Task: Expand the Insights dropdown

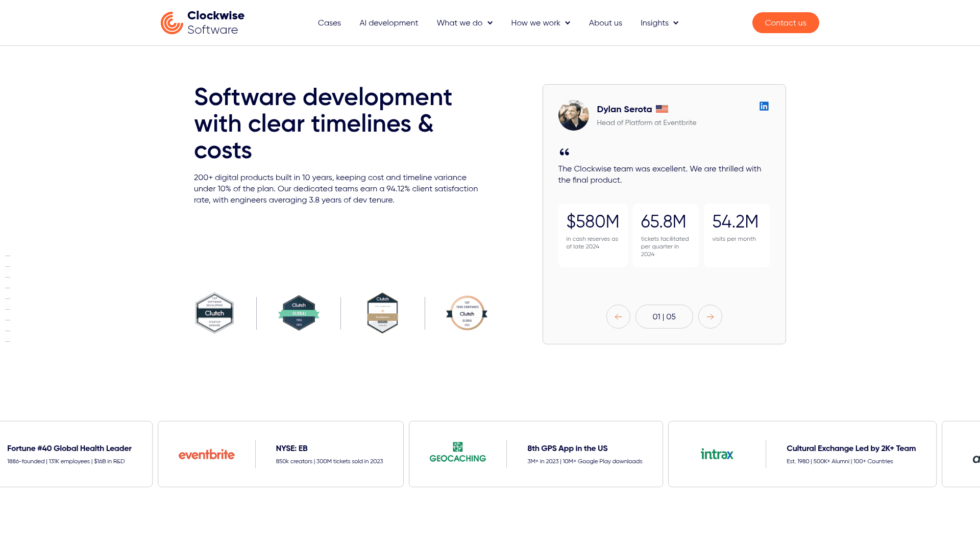Action: point(659,22)
